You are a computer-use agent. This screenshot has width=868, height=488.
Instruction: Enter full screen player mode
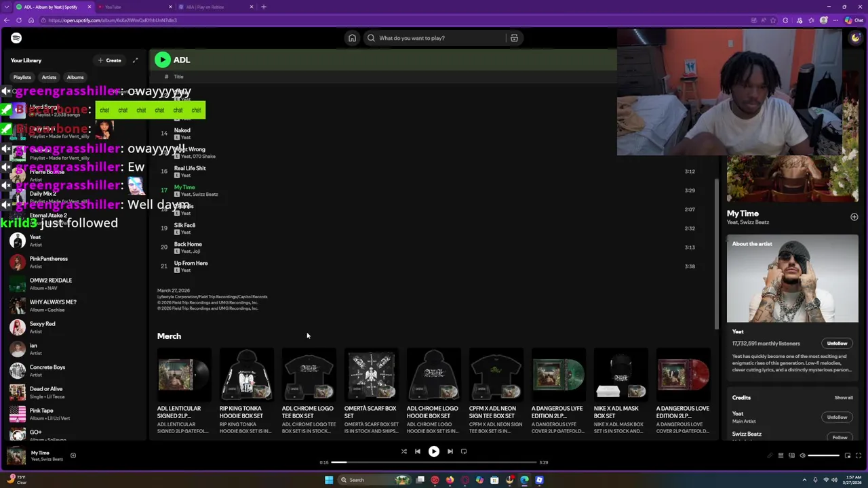(859, 455)
